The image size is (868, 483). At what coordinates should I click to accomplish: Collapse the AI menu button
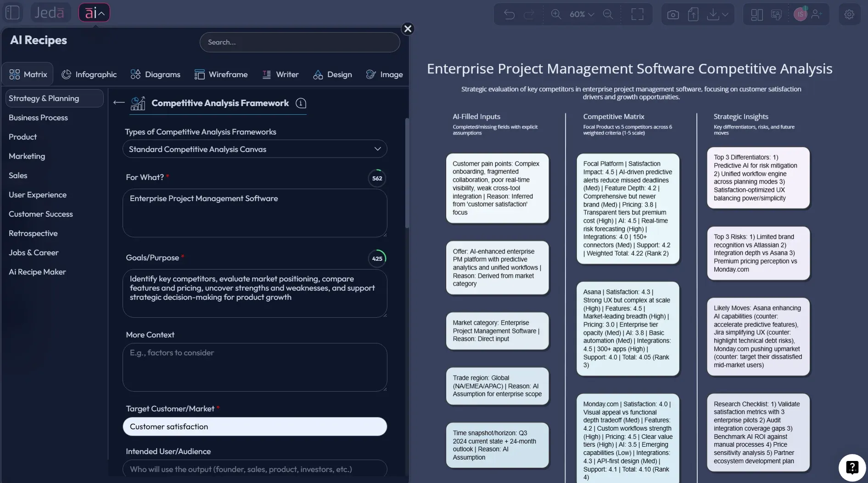(x=95, y=13)
